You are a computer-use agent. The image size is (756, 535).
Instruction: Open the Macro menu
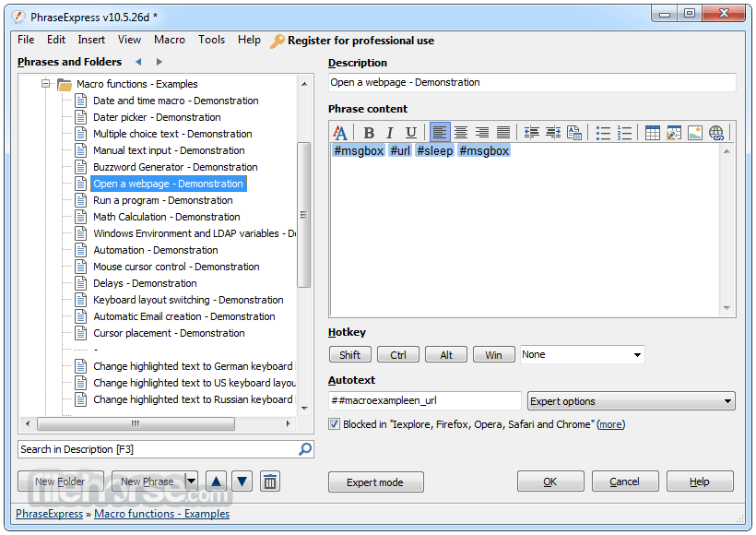pyautogui.click(x=170, y=40)
